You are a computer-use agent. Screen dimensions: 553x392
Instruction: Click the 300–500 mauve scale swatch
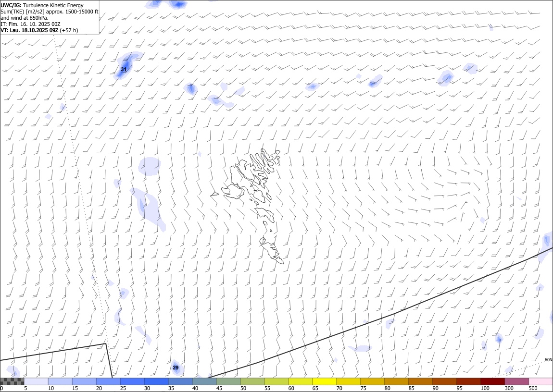tap(516, 381)
